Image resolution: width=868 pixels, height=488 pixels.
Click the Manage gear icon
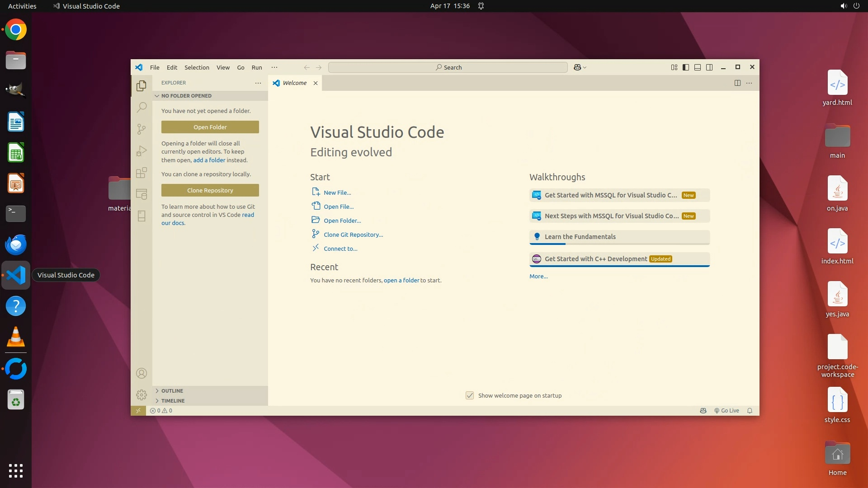[x=142, y=395]
